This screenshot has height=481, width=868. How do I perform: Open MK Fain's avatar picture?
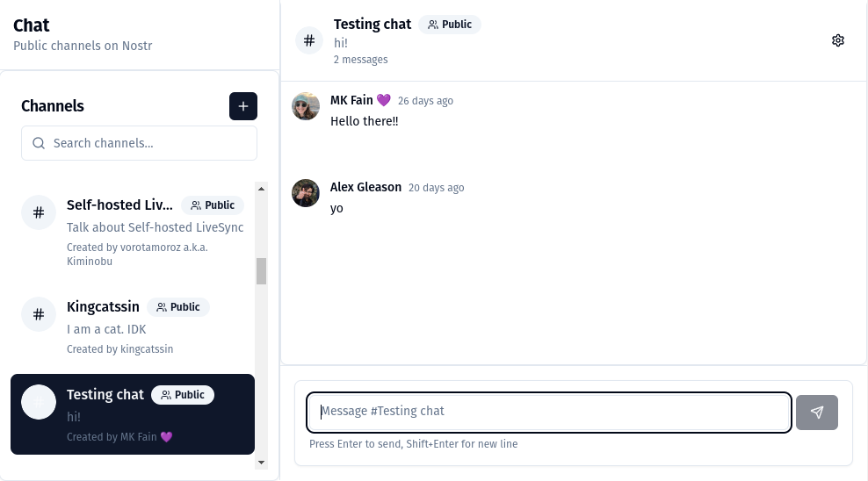(x=306, y=106)
